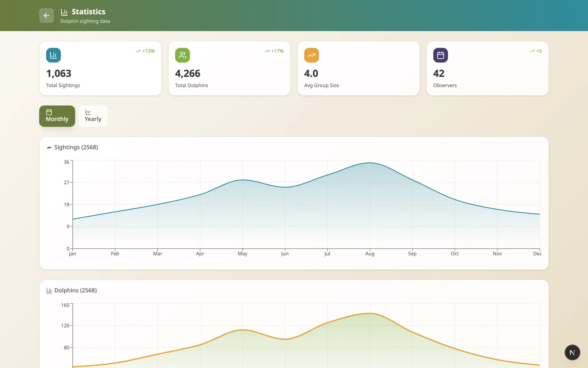Click the Sightings (2568) chart title
This screenshot has width=588, height=368.
coord(76,147)
